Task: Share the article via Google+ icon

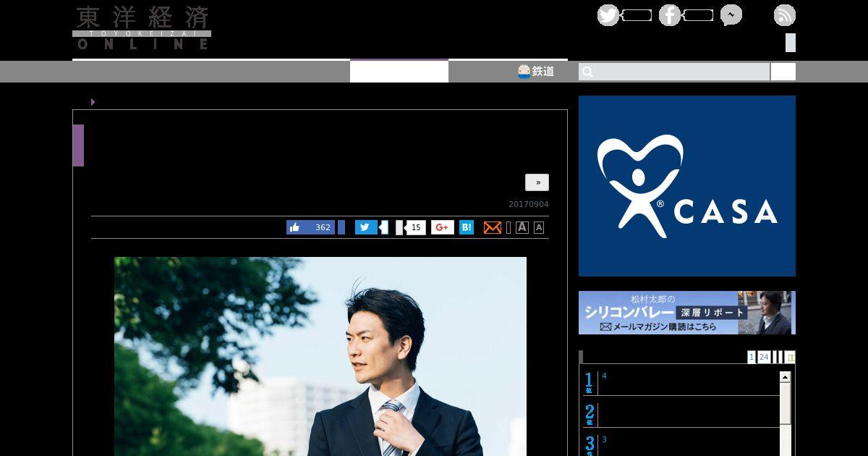Action: point(443,227)
